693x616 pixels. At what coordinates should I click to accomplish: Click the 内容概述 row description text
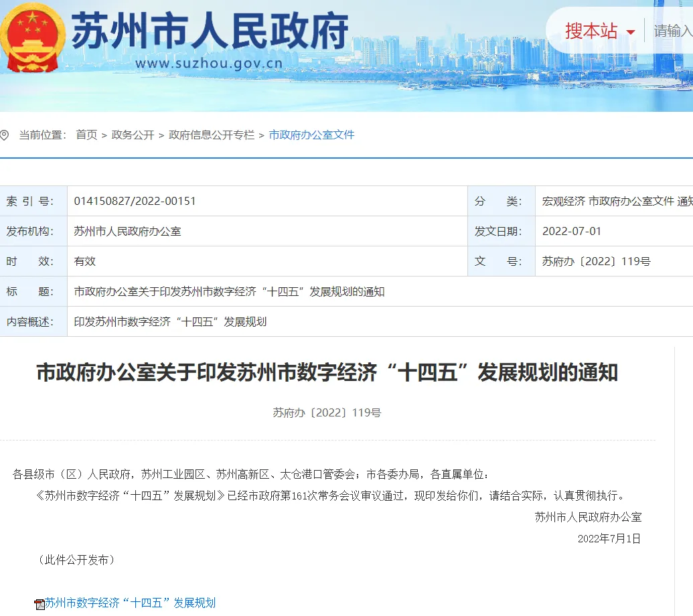[x=170, y=321]
